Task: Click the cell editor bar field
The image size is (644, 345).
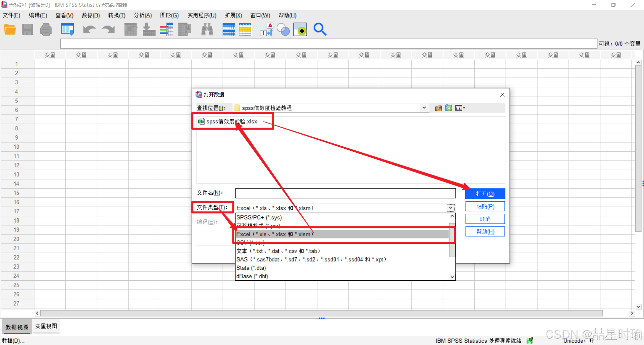Action: [328, 44]
